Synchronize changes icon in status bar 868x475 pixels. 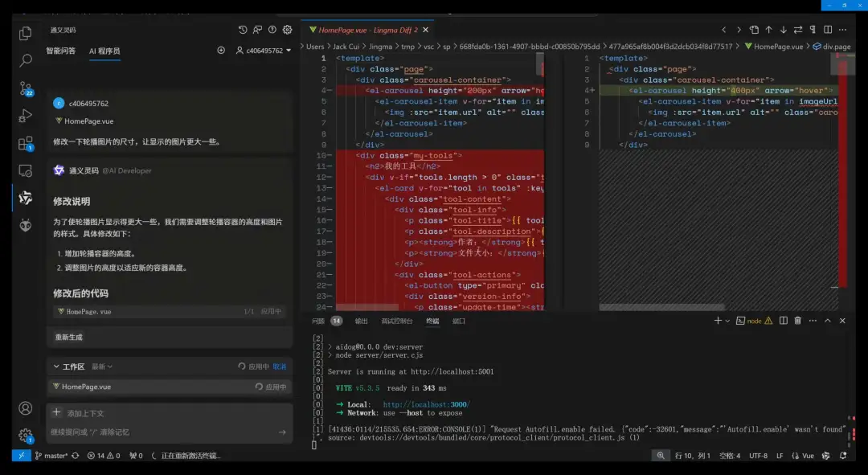coord(76,456)
